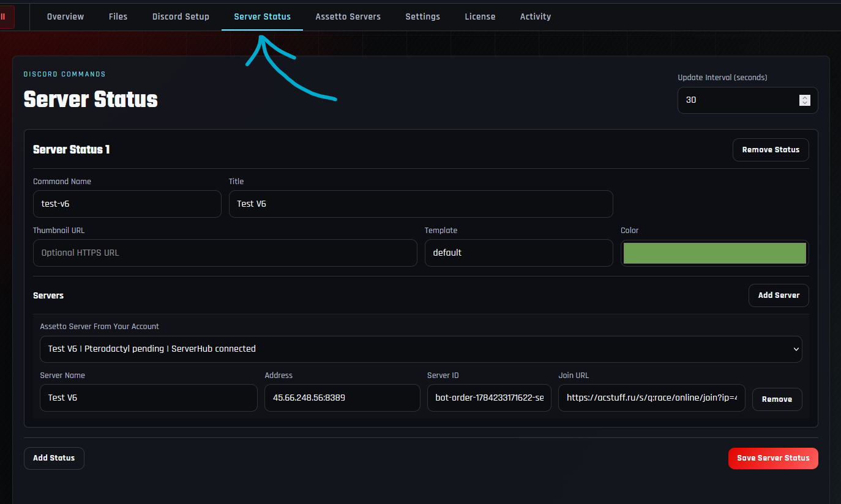Screen dimensions: 841x504
Task: Click the red pause button at top left
Action: click(x=6, y=17)
